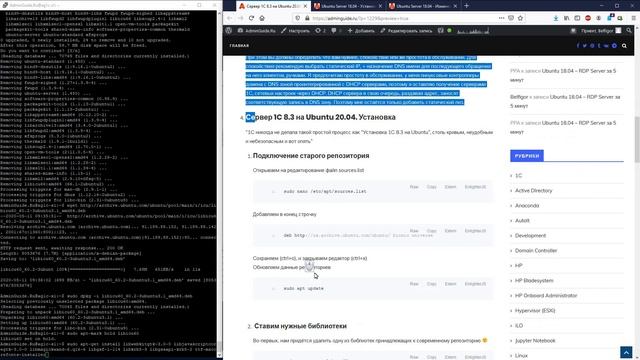Click the updates counter in admin bar
This screenshot has height=360, width=640.
(320, 31)
